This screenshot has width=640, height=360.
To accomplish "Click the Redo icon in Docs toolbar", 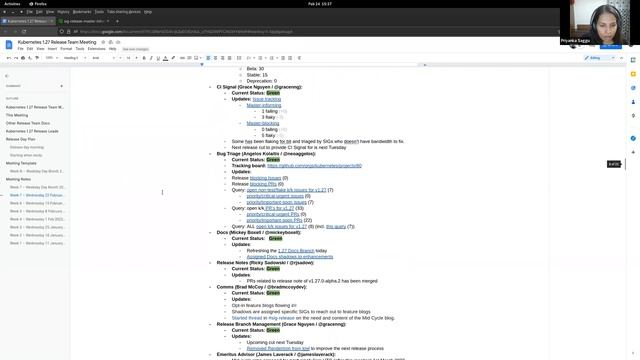I will pos(16,58).
